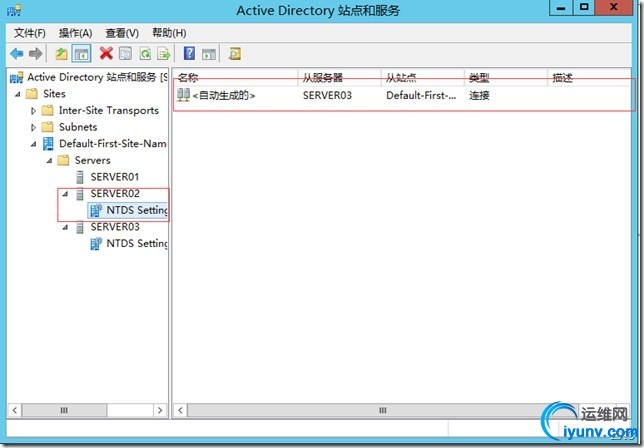The width and height of the screenshot is (644, 448).
Task: Collapse the Default-First-Site-Name node
Action: (34, 144)
